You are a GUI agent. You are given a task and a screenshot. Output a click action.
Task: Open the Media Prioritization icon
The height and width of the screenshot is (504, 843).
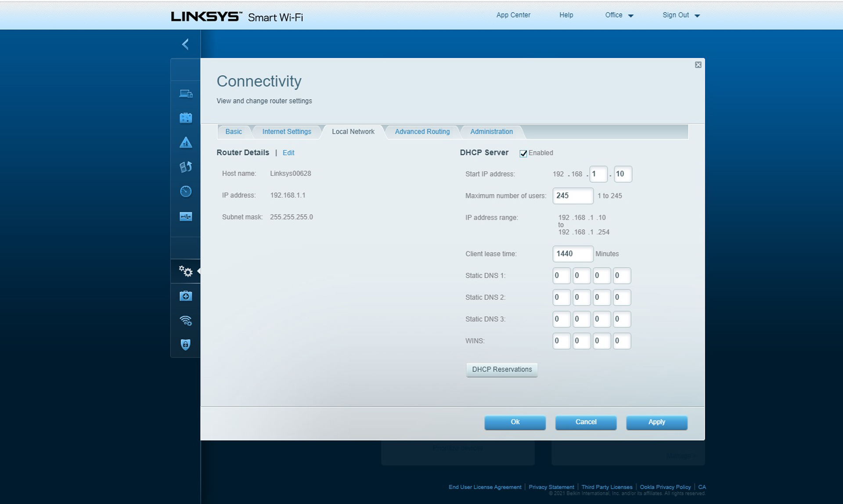click(186, 167)
